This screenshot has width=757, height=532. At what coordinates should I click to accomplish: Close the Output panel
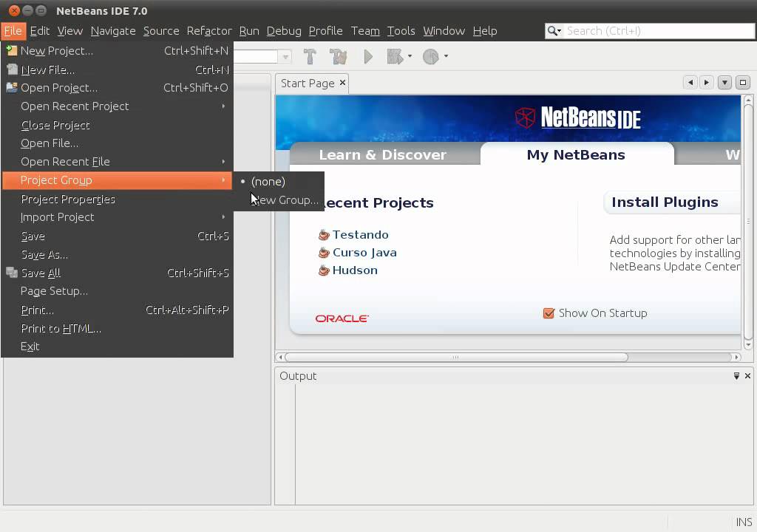pyautogui.click(x=747, y=375)
